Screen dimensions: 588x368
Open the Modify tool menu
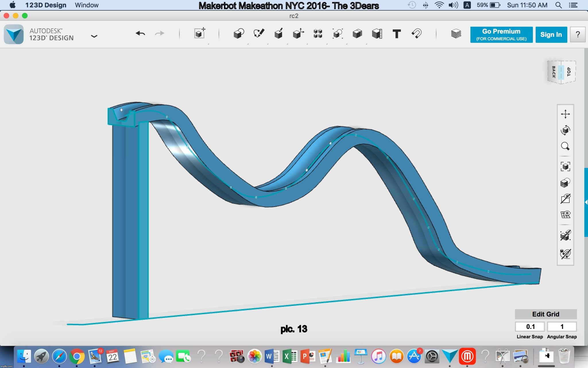298,34
